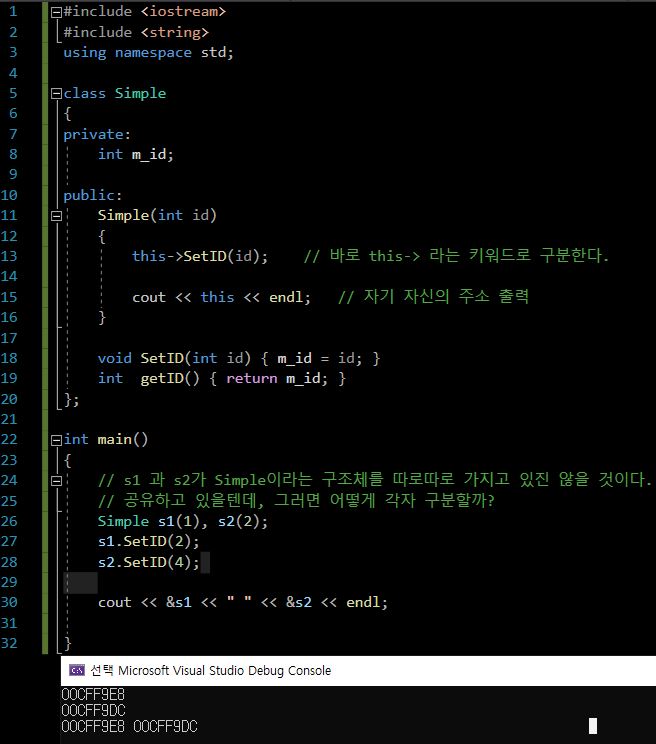Collapse the comment block at line 24
This screenshot has width=656, height=744.
pos(56,481)
